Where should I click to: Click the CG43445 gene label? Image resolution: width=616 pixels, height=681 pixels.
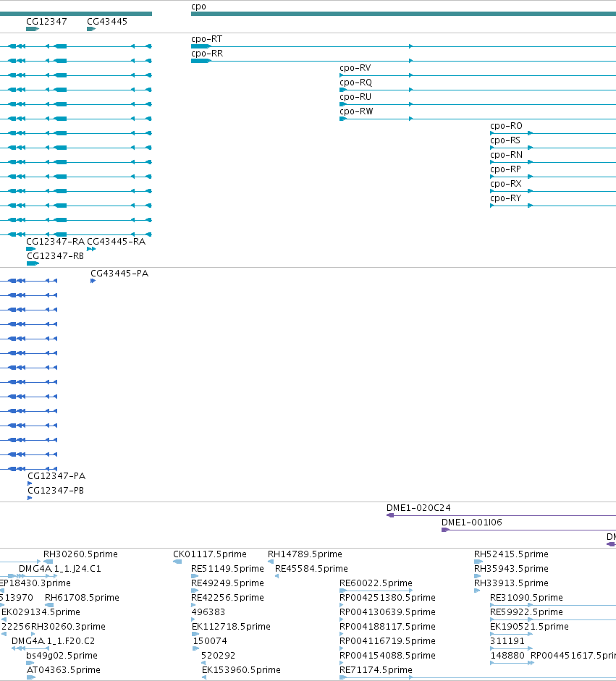pyautogui.click(x=107, y=21)
